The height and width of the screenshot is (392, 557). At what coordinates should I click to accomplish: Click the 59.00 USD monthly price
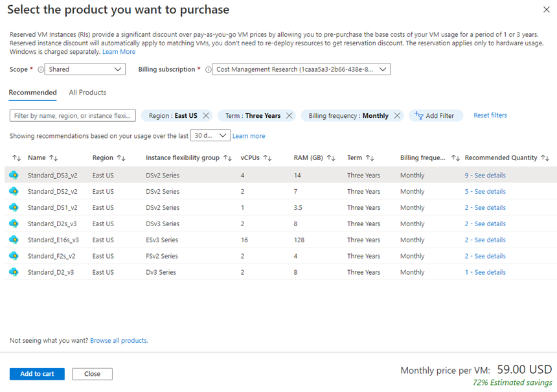(525, 369)
